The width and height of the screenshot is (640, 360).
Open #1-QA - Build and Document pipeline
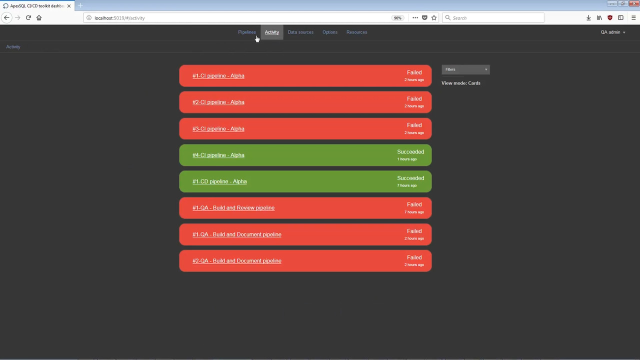tap(237, 235)
